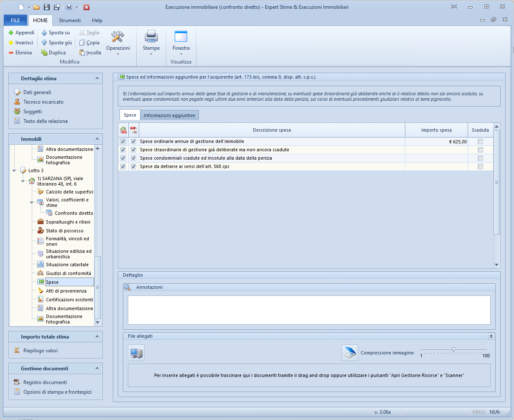Image resolution: width=514 pixels, height=420 pixels.
Task: Select the Spese tab above the table
Action: point(130,115)
